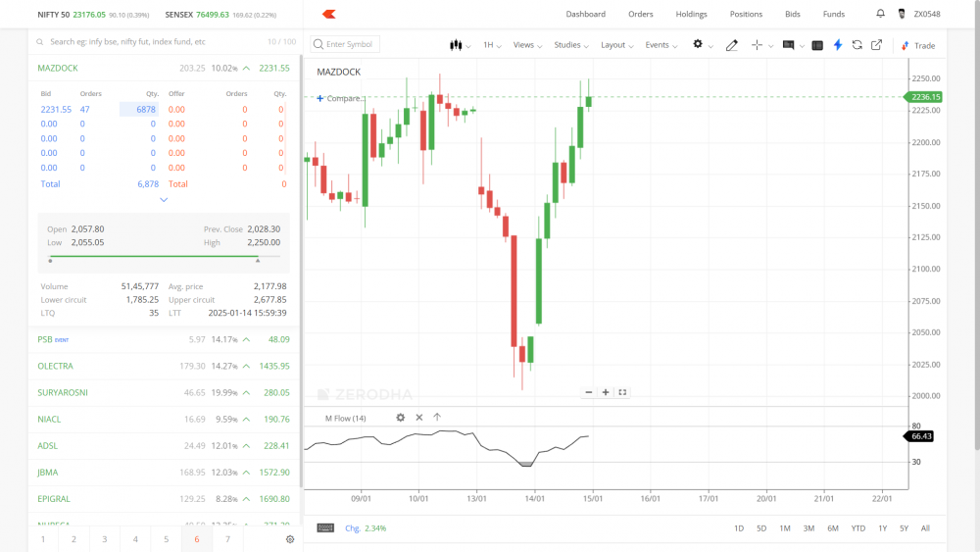Image resolution: width=980 pixels, height=552 pixels.
Task: Open the Funds page
Action: tap(834, 14)
